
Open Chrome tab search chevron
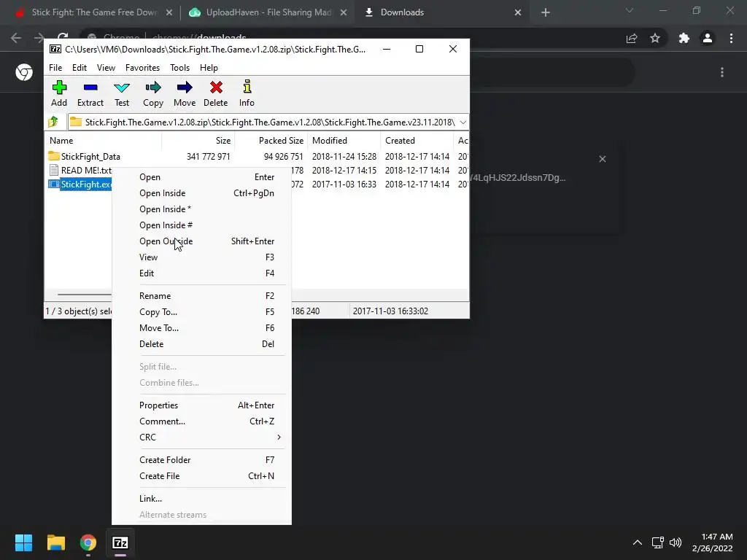point(630,10)
